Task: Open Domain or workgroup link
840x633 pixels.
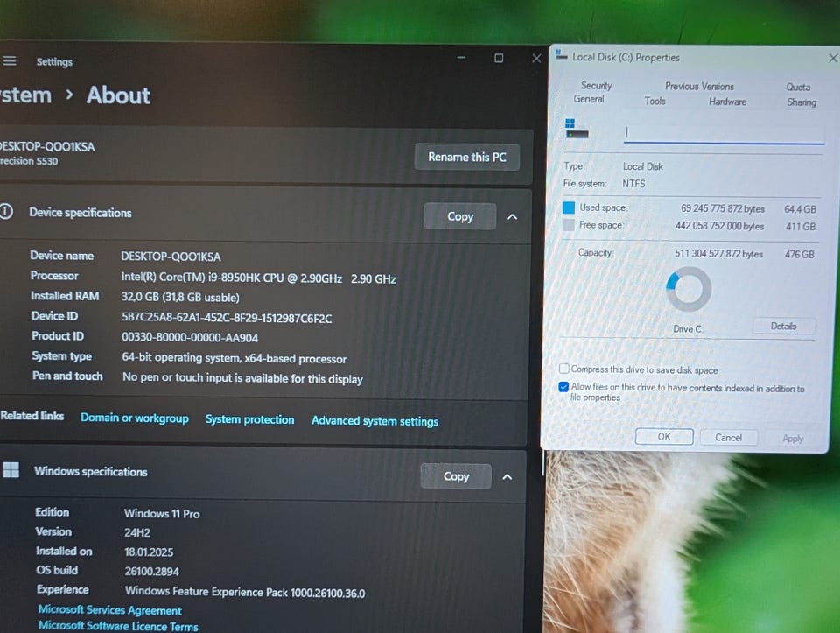Action: 135,418
